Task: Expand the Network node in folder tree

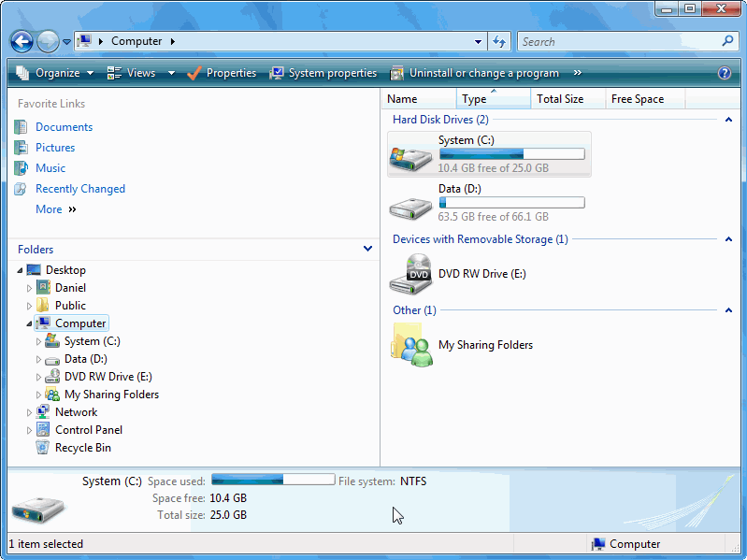Action: click(30, 412)
